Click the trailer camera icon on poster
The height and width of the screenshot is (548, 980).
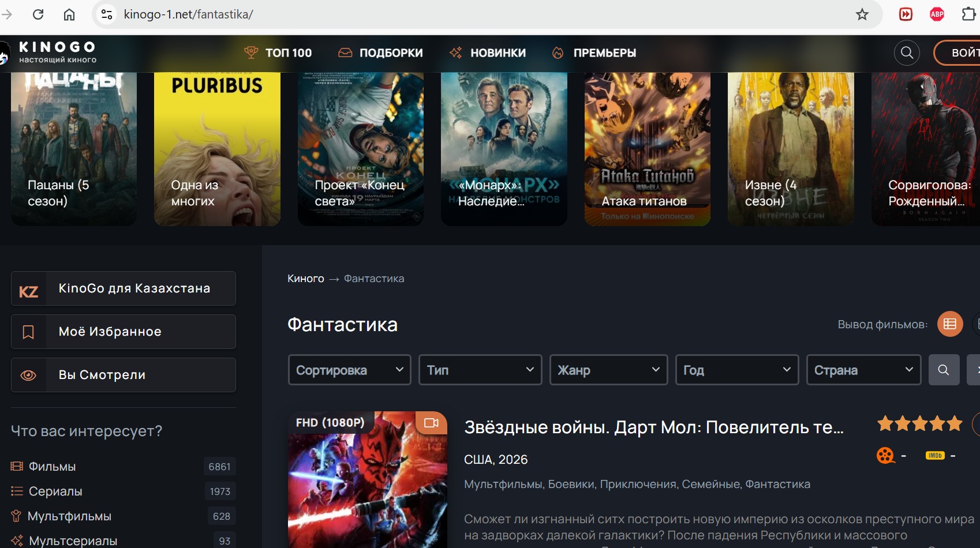[431, 423]
